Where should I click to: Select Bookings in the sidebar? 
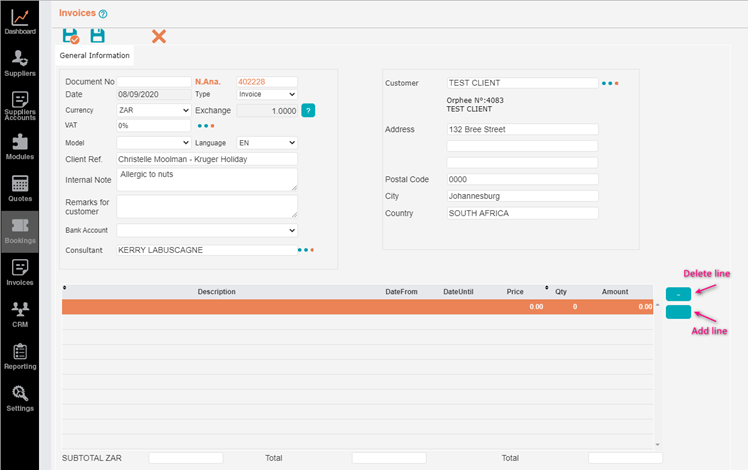pos(20,231)
